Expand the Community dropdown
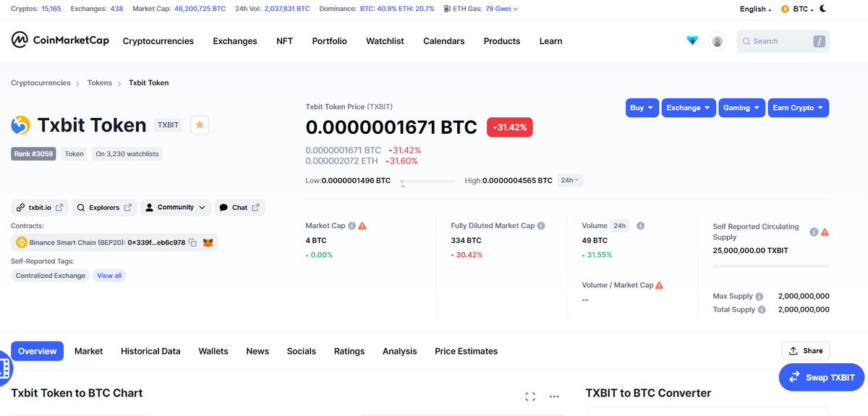This screenshot has width=868, height=416. coord(176,208)
